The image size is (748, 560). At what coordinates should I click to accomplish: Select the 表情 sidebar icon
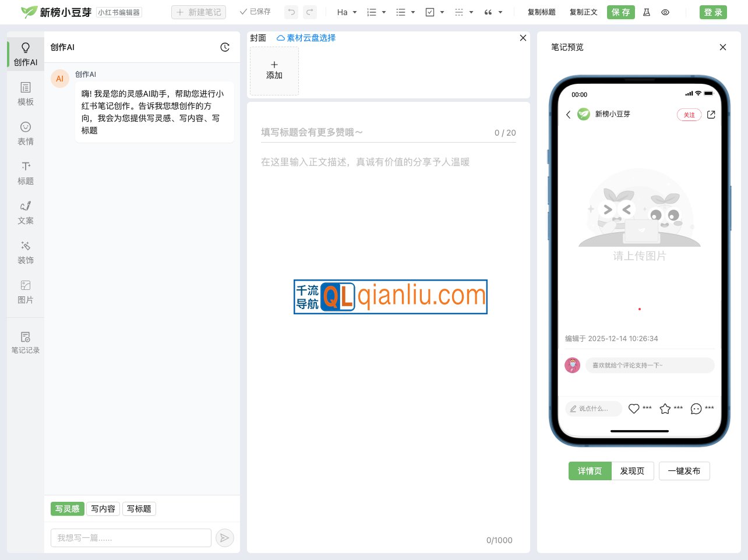point(25,133)
